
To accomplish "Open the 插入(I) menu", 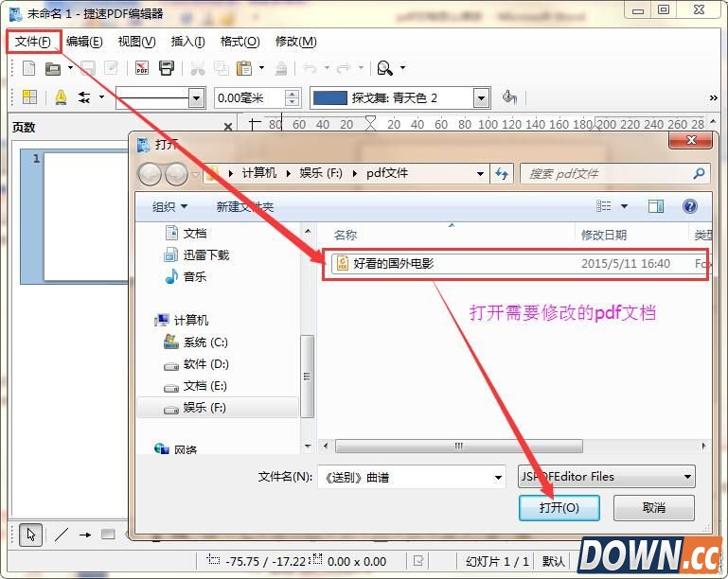I will tap(187, 42).
